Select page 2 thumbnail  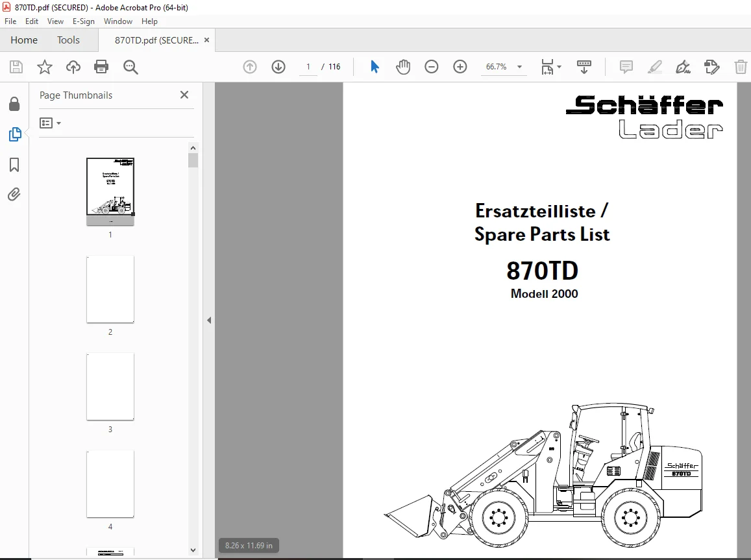[x=110, y=289]
